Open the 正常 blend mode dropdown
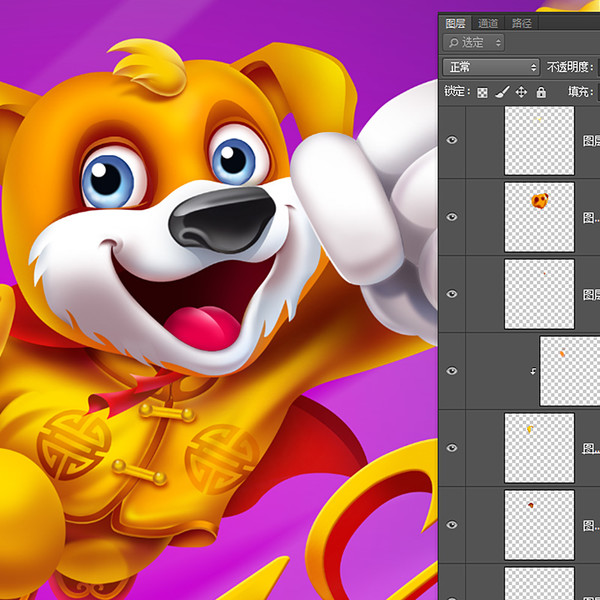Screen dimensions: 600x600 pos(491,67)
